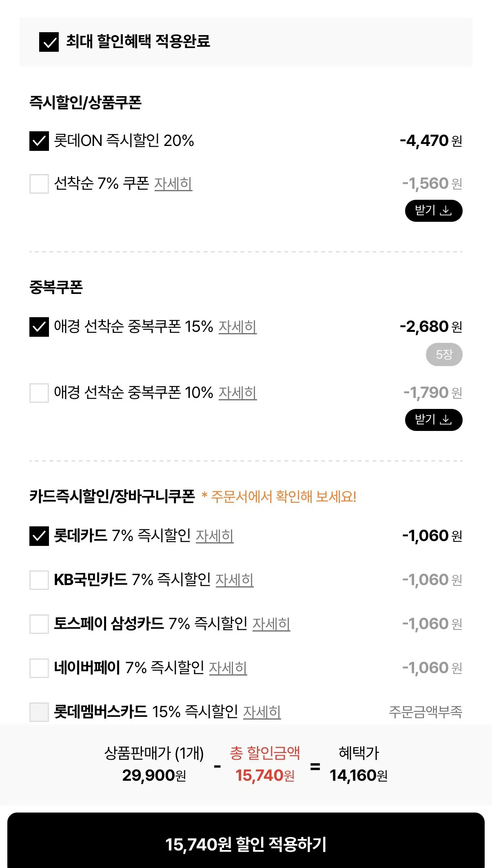Click the 최대 할인혜택 적용완료 check icon
492x868 pixels.
pos(49,42)
